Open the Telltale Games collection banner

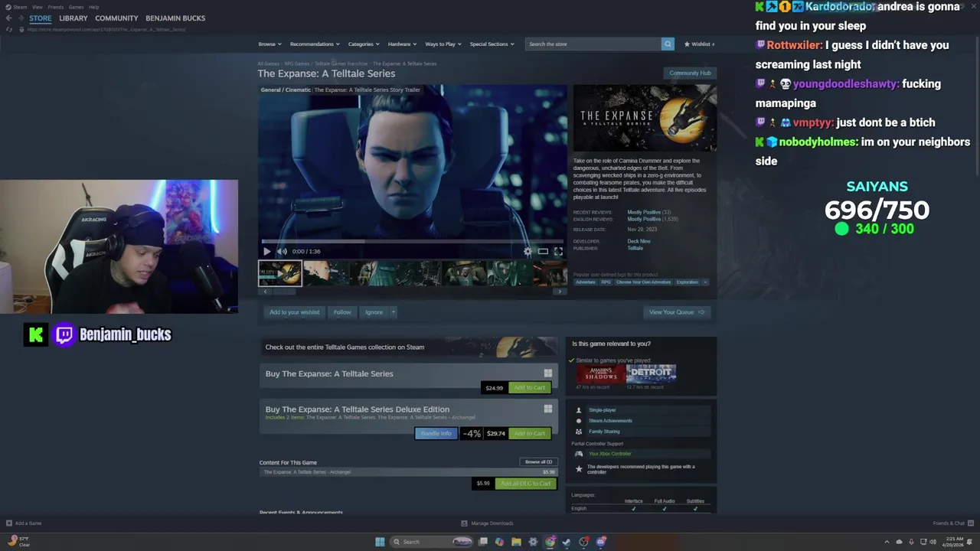(x=408, y=347)
